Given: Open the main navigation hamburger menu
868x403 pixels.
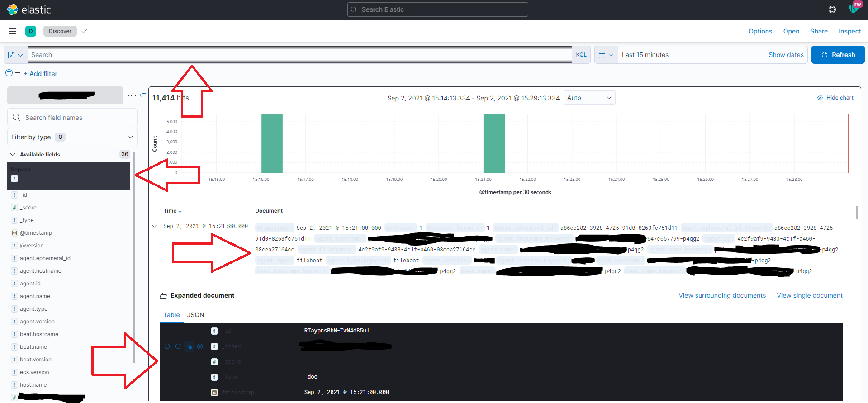Looking at the screenshot, I should pos(13,31).
